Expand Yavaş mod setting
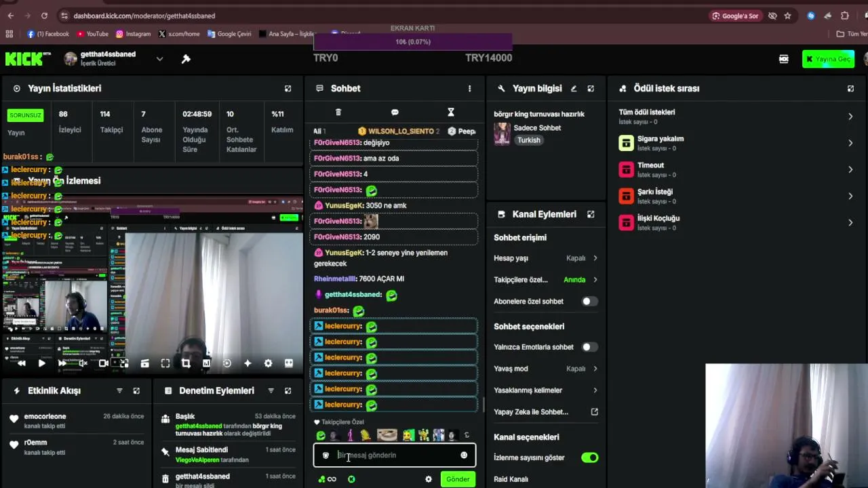Image resolution: width=868 pixels, height=488 pixels. point(546,369)
